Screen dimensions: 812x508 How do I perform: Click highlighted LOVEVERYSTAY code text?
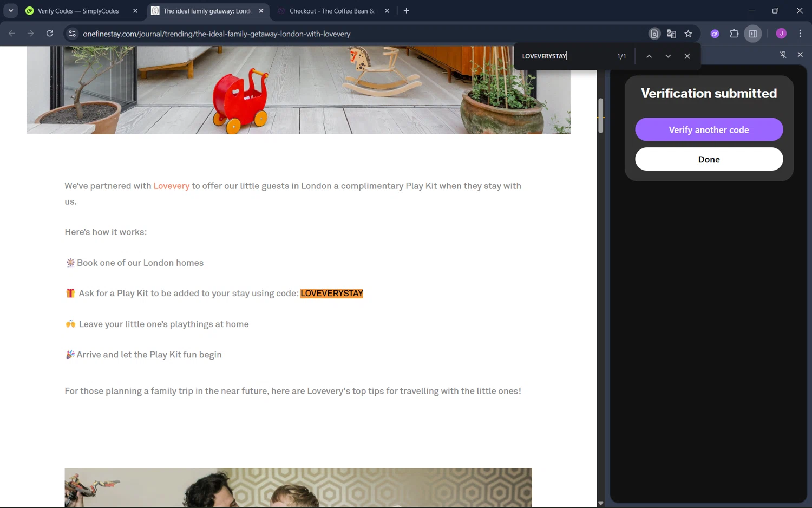coord(332,293)
